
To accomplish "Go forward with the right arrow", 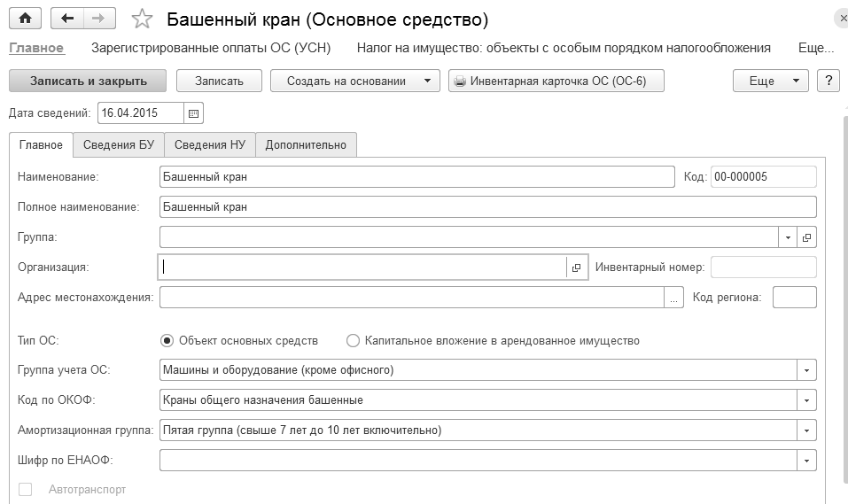I will click(98, 19).
